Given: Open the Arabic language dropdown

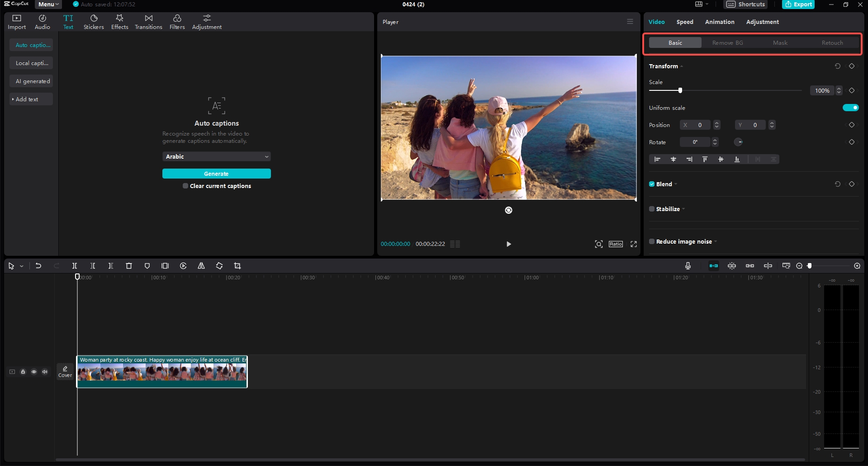Looking at the screenshot, I should point(217,156).
